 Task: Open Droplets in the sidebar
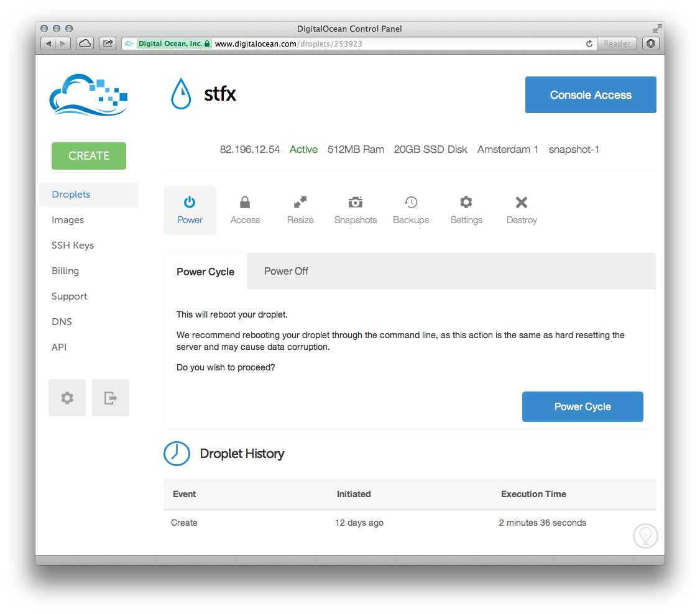click(x=89, y=195)
